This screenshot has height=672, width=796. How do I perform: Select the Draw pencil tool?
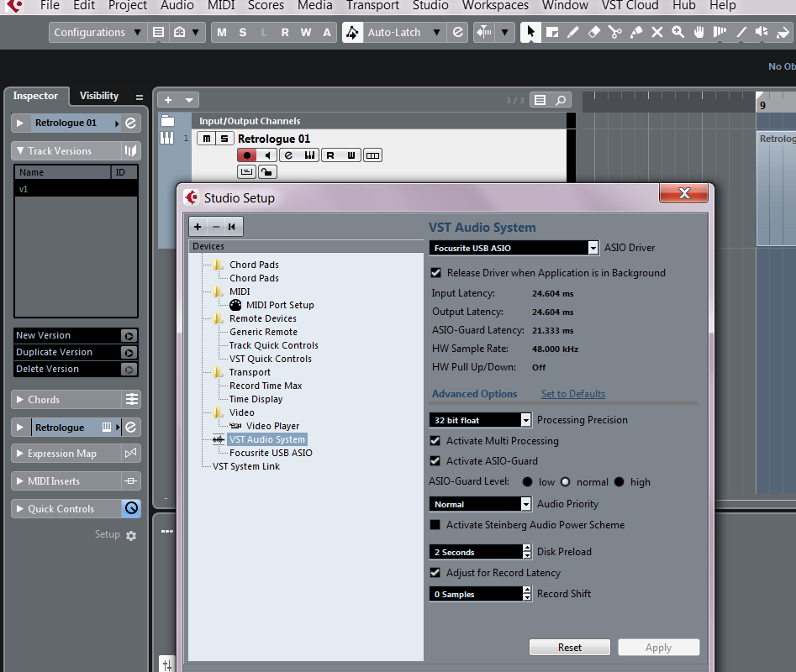(x=573, y=33)
